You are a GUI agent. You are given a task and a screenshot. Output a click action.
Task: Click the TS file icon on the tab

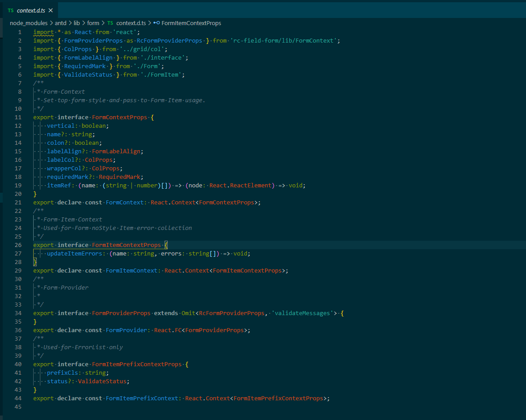point(11,10)
